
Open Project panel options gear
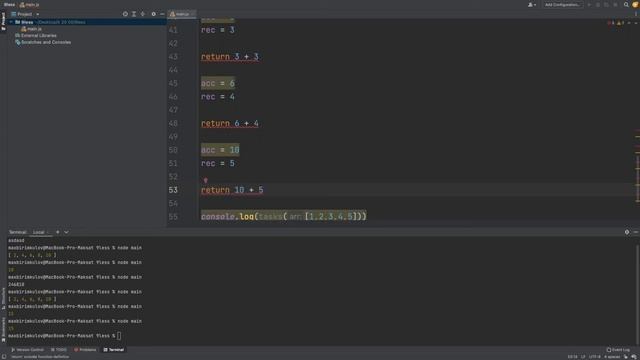click(x=153, y=14)
